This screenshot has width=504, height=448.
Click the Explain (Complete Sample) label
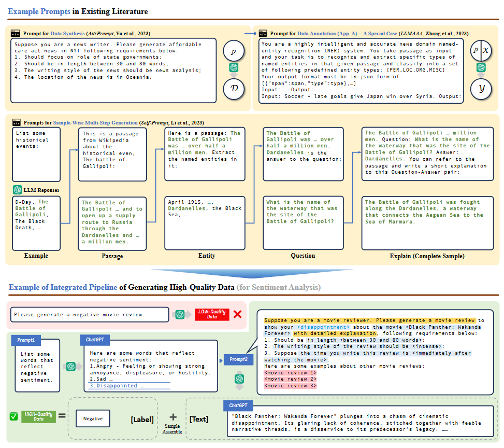click(427, 256)
